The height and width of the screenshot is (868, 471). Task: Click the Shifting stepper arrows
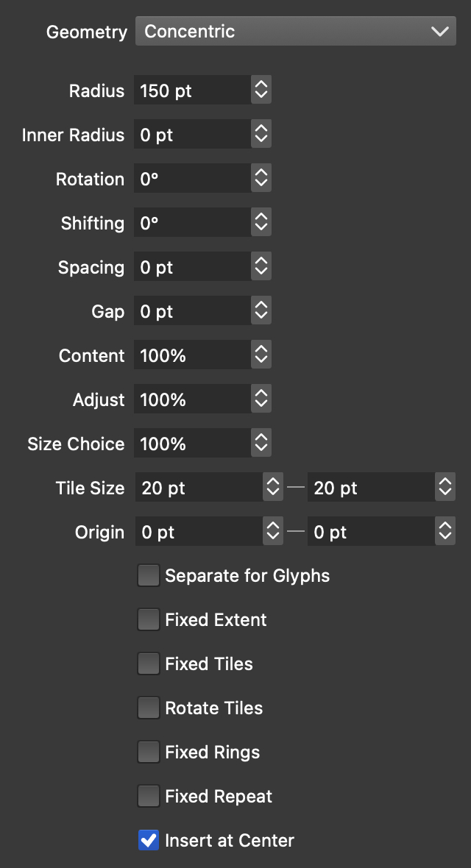tap(261, 223)
